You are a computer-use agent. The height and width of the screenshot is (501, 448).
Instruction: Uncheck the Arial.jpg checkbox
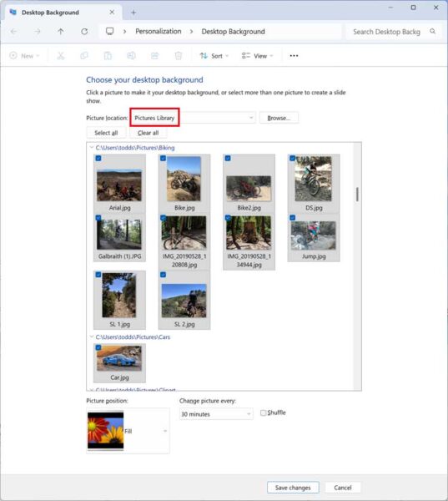[98, 158]
